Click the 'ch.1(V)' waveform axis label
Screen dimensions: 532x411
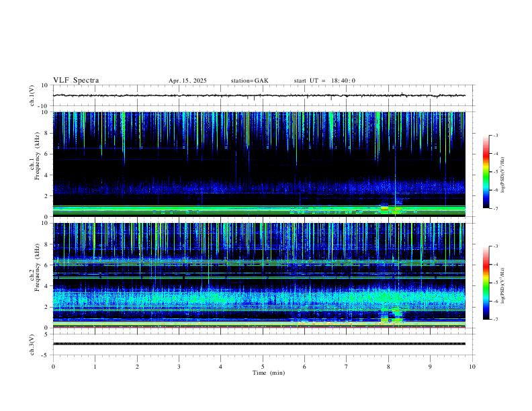[32, 95]
